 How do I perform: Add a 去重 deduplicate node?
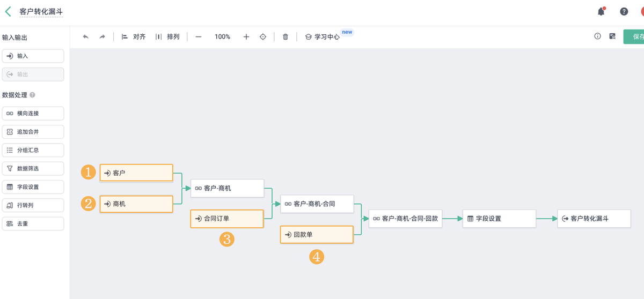(x=33, y=223)
